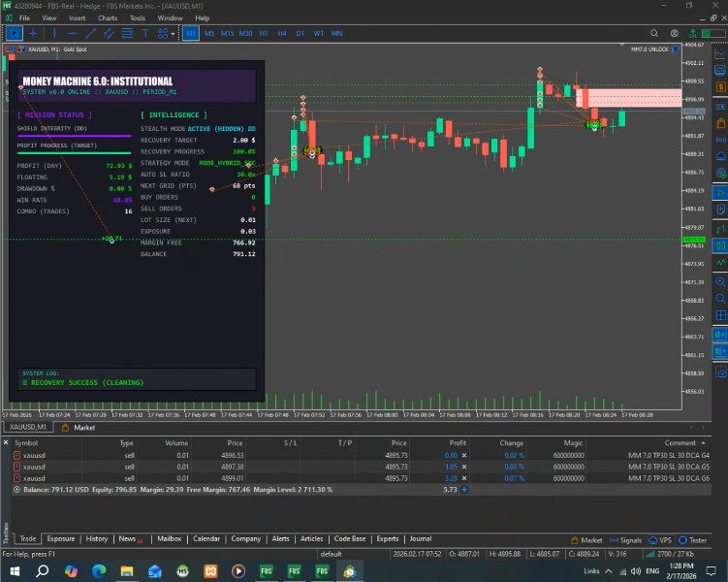Take a chart screenshot with camera icon
The width and height of the screenshot is (728, 582).
click(720, 373)
